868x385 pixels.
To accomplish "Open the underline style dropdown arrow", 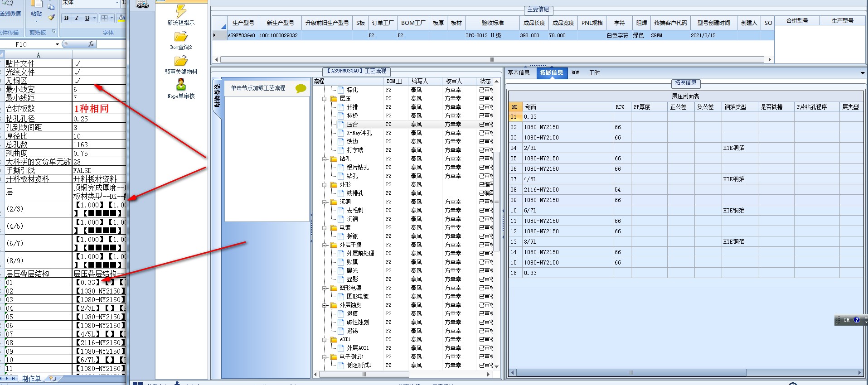I will pyautogui.click(x=94, y=18).
